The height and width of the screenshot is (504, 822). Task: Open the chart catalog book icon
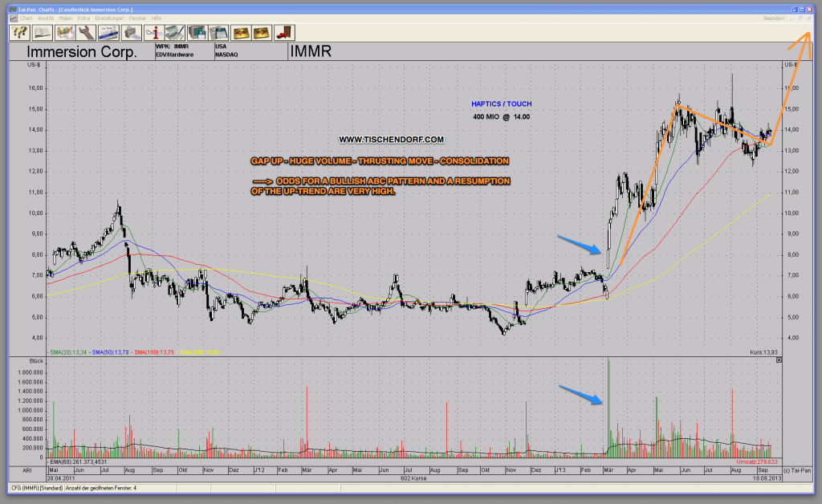[x=41, y=32]
